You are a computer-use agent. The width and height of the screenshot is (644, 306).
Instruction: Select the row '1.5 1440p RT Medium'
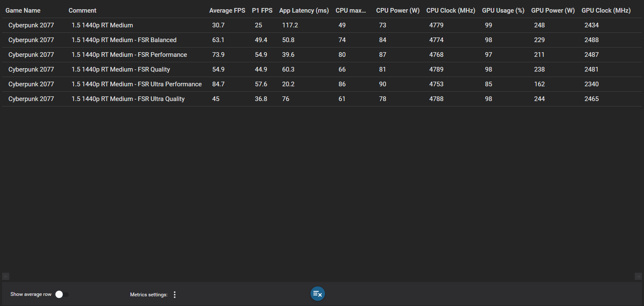pos(322,25)
